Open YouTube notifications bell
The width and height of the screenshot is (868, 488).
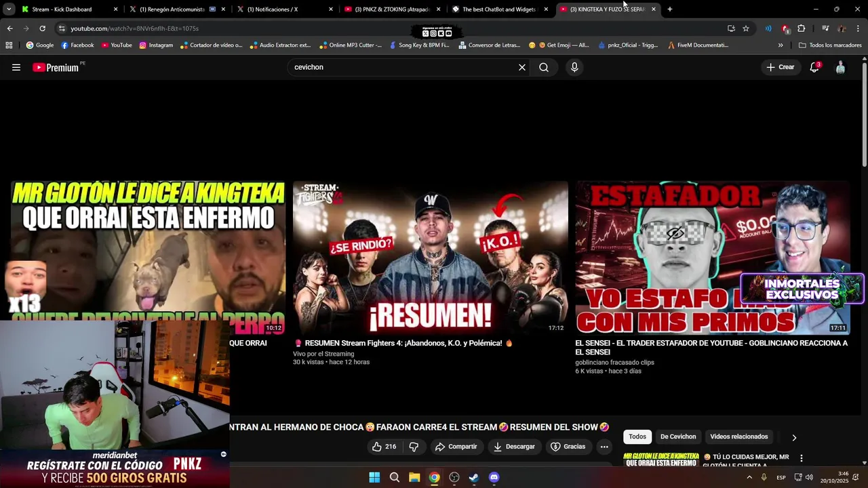pos(814,67)
